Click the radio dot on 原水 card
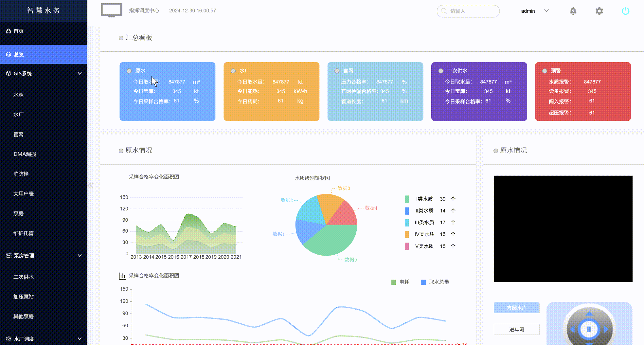644x345 pixels. click(129, 71)
